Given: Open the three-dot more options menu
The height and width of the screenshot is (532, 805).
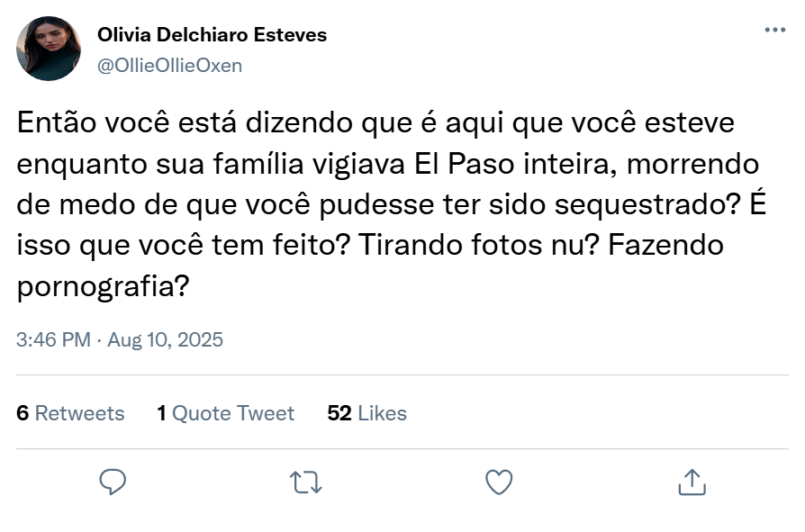Looking at the screenshot, I should pos(774,31).
